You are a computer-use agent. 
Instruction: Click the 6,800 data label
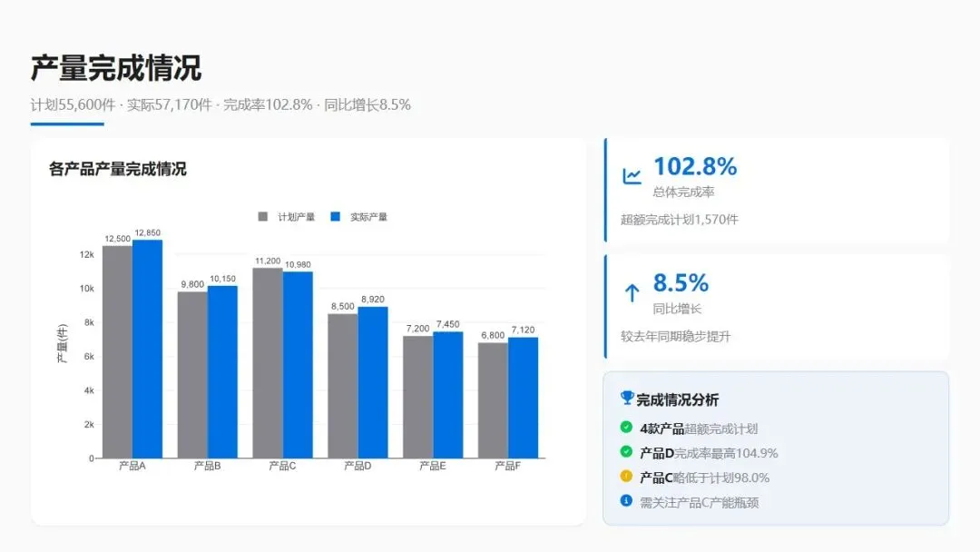point(493,336)
